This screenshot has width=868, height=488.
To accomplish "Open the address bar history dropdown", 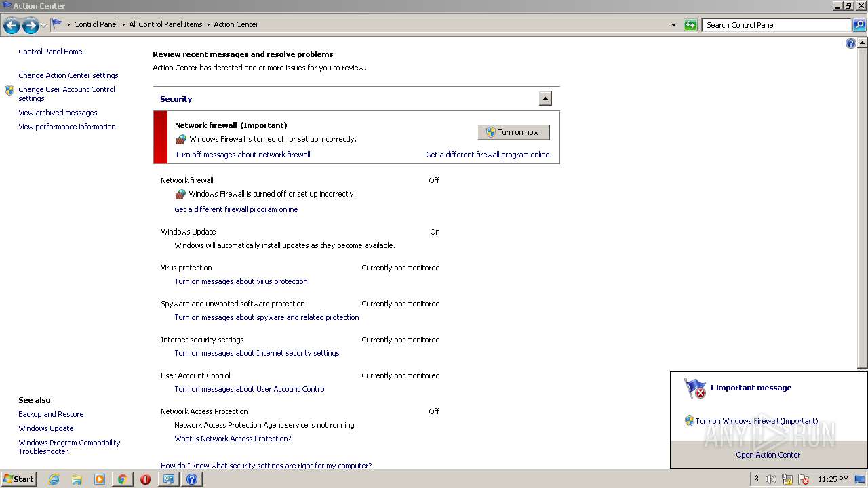I will [673, 25].
